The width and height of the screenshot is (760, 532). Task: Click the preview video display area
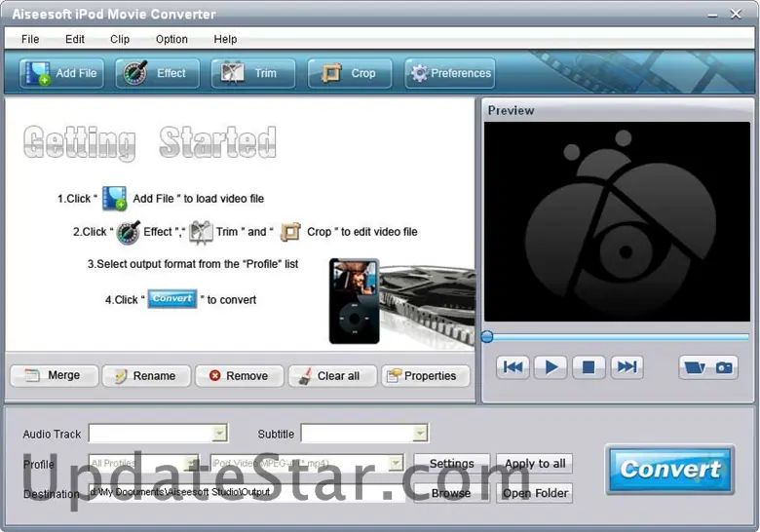pos(617,222)
